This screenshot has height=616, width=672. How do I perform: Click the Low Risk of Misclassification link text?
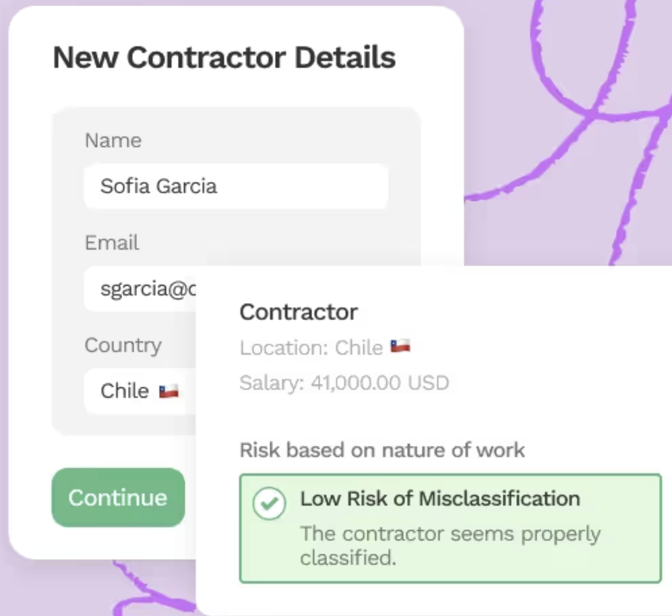(x=439, y=499)
